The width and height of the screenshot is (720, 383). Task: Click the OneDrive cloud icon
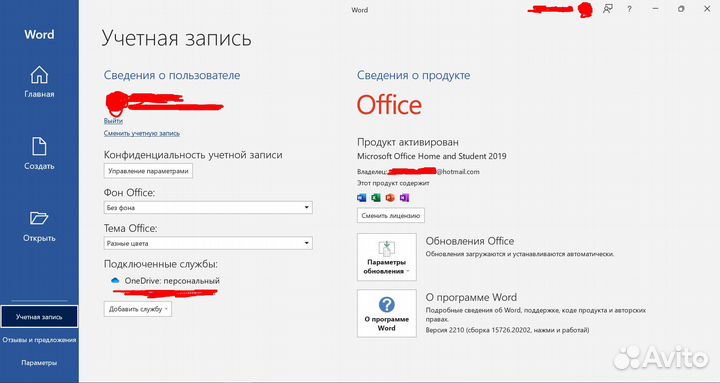click(x=115, y=280)
